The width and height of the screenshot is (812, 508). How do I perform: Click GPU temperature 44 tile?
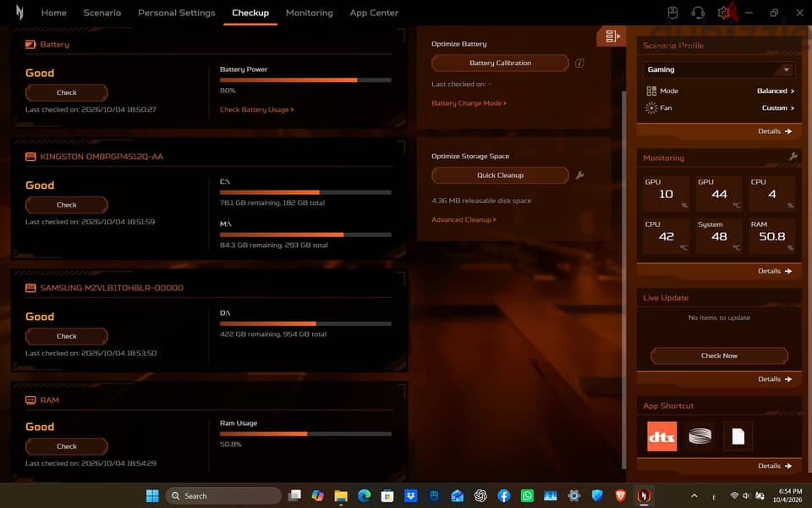(719, 194)
